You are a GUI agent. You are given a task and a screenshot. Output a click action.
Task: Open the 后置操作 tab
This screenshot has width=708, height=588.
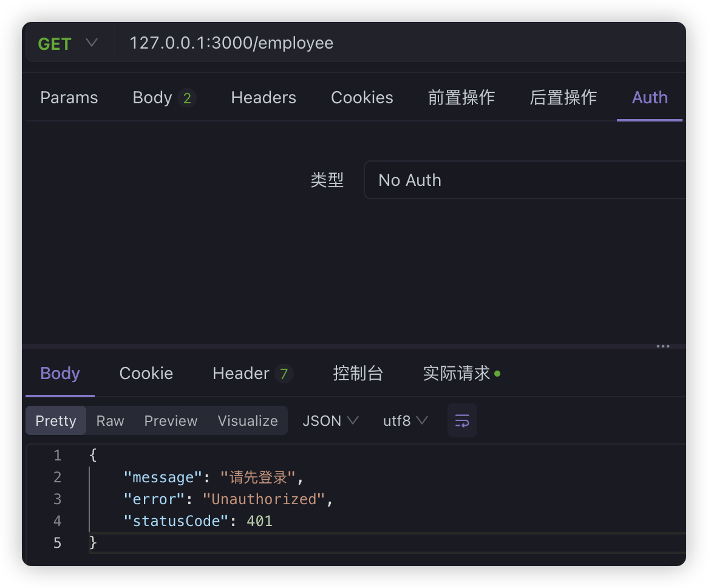tap(563, 98)
